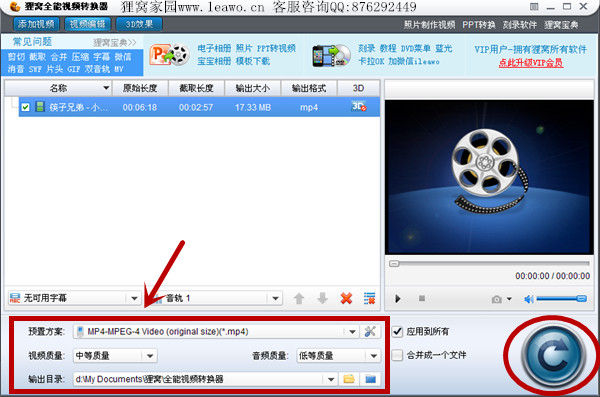Click 字幕 help topic

[102, 57]
